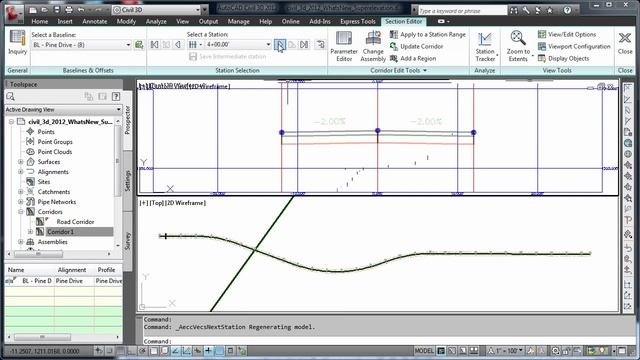Click Update Corridor
This screenshot has width=640, height=360.
(416, 47)
